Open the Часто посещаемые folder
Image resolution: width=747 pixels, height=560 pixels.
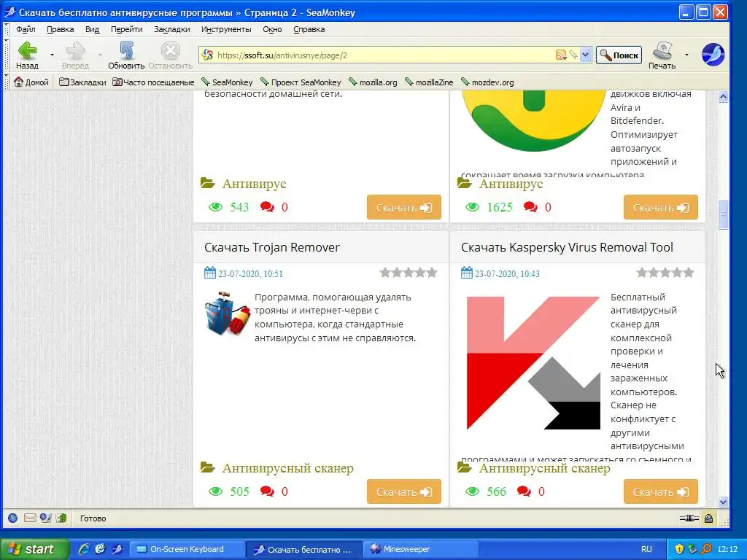click(153, 82)
